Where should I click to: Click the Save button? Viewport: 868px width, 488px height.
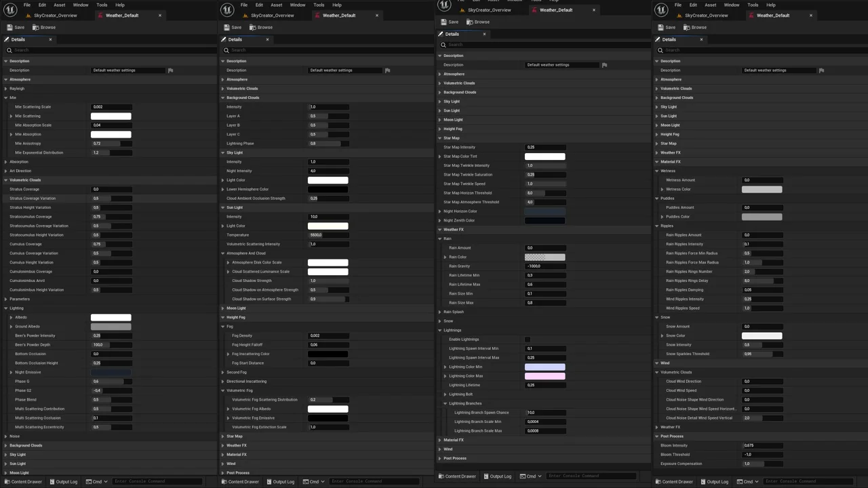click(x=453, y=22)
